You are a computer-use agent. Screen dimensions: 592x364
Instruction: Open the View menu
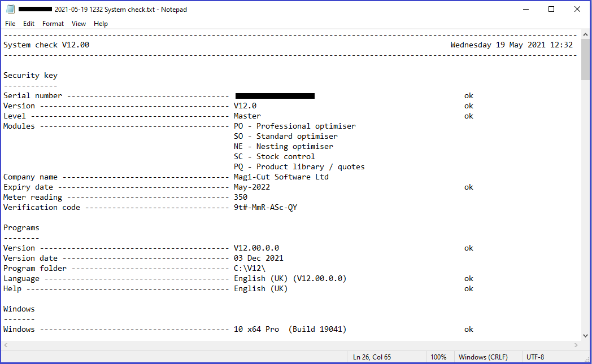[x=79, y=23]
